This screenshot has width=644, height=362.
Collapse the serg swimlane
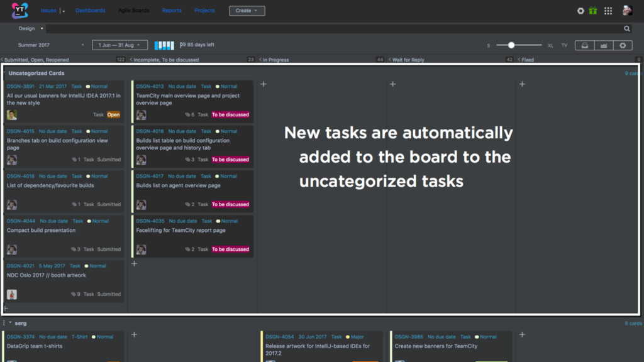click(10, 323)
